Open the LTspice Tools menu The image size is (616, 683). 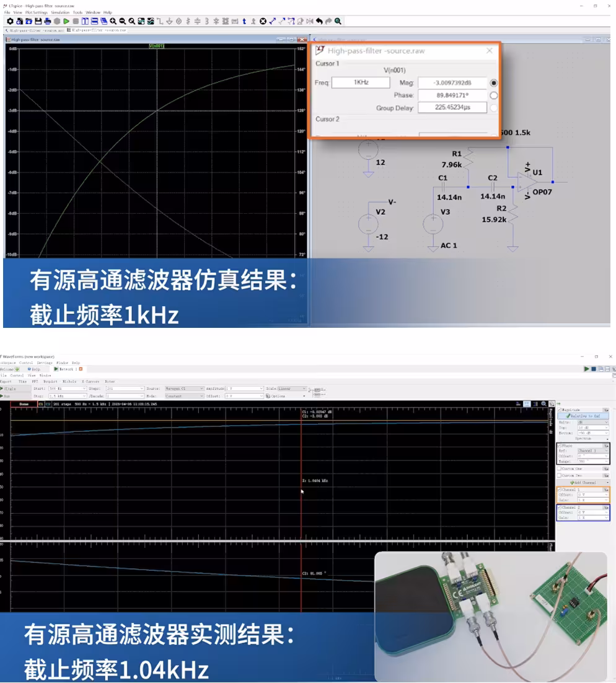(77, 12)
